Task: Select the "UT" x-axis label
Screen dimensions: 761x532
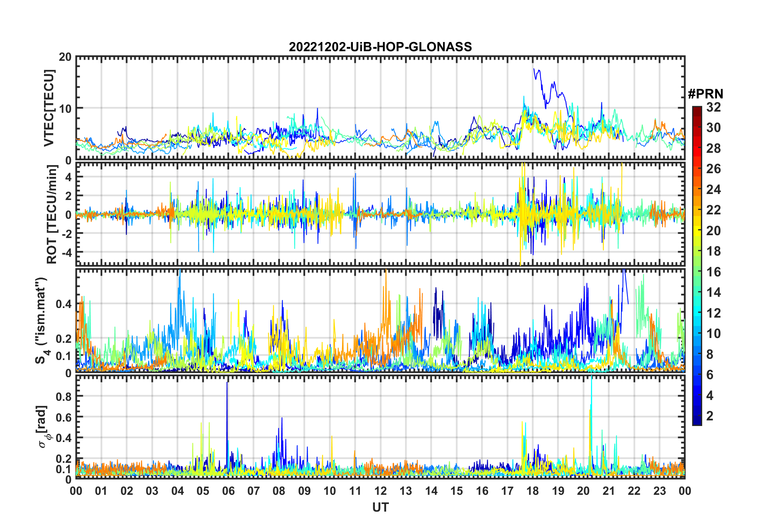Action: [x=380, y=507]
